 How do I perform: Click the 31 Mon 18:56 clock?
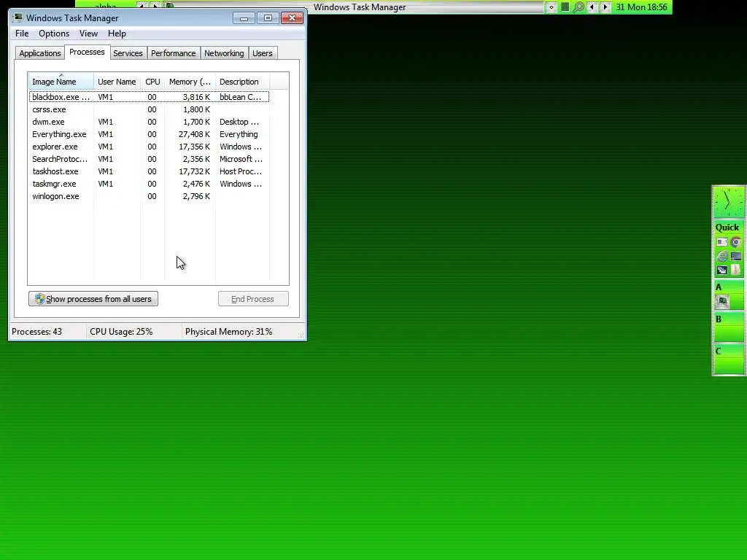(x=642, y=7)
